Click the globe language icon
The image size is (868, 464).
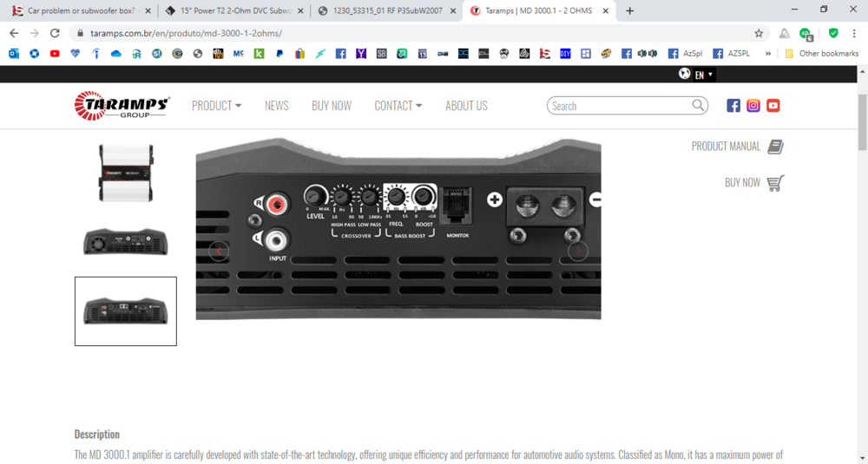(685, 74)
